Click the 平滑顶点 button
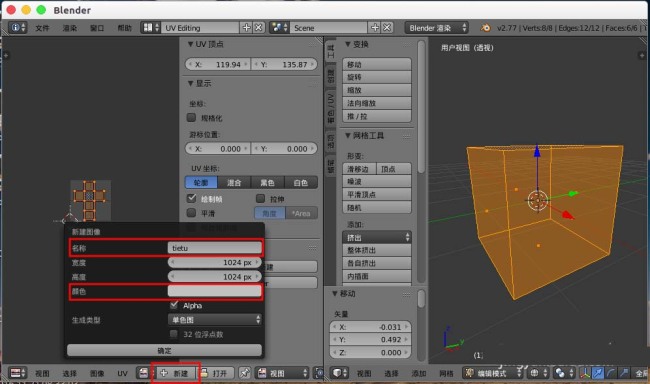Screen dimensions: 650x384 point(377,194)
